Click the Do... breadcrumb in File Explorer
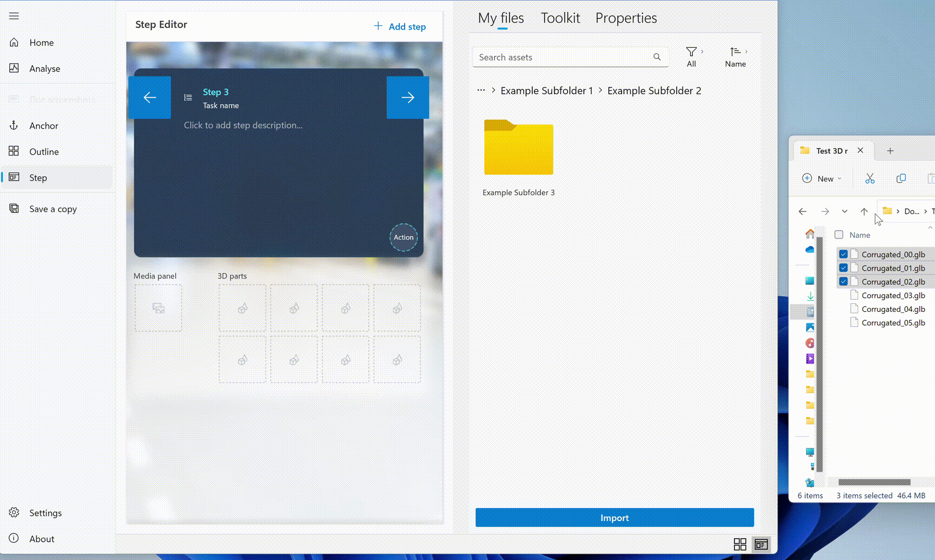Screen dimensions: 935x560 tap(912, 211)
